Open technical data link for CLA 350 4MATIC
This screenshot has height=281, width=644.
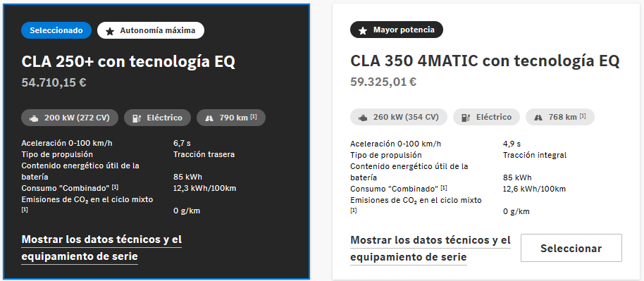431,249
